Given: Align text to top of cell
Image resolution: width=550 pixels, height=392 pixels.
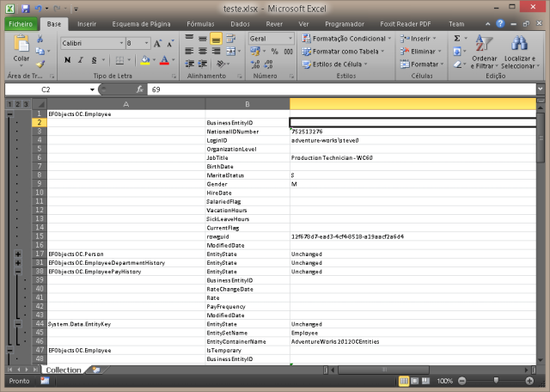Looking at the screenshot, I should tap(189, 38).
